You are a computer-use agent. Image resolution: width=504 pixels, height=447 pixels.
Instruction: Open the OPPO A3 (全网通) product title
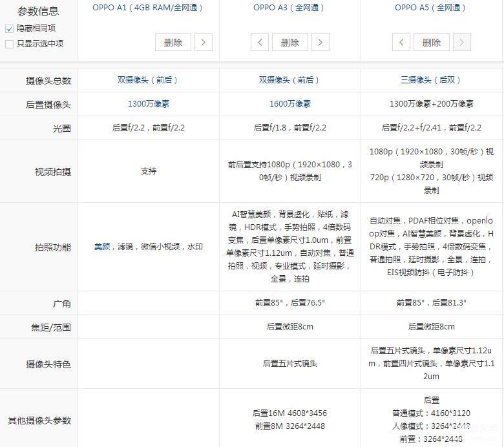click(x=289, y=8)
